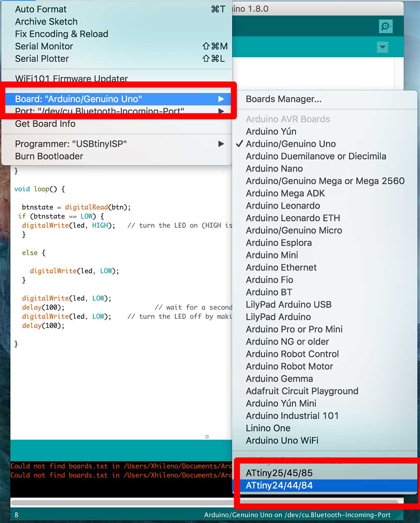Select Arduino Leonardo board

325,206
